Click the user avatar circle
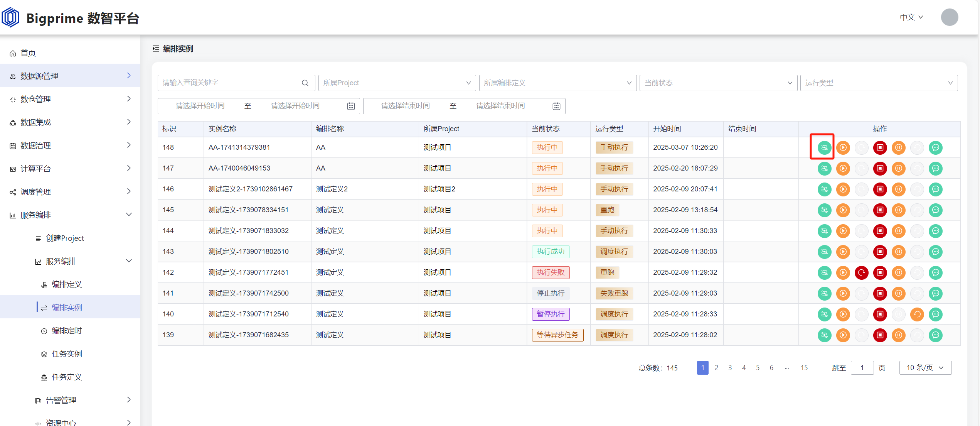Viewport: 980px width, 426px height. click(949, 17)
